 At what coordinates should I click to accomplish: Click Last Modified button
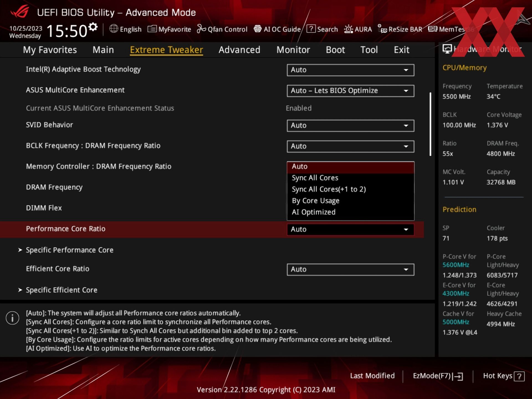point(372,376)
